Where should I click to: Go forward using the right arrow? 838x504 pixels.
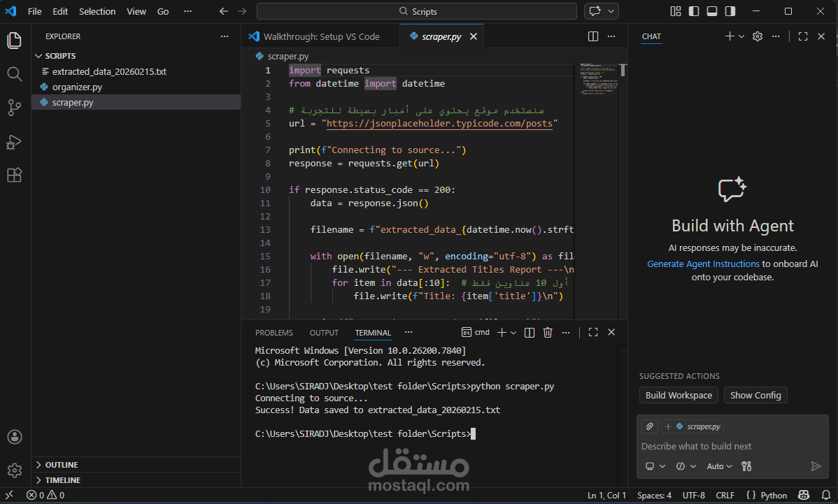point(242,11)
